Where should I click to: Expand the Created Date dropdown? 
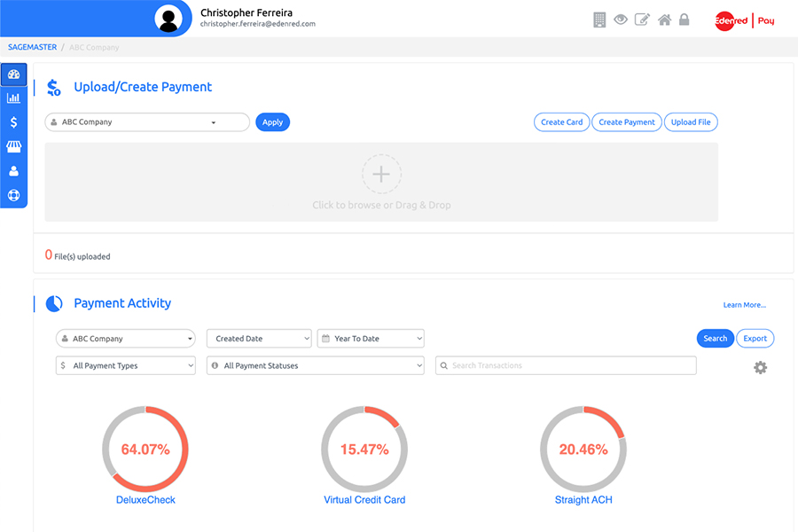259,339
